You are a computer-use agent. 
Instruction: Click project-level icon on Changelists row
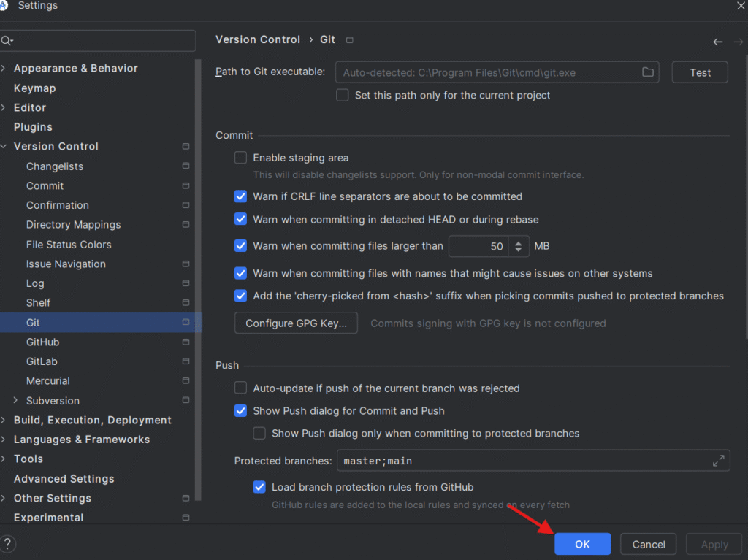point(186,166)
